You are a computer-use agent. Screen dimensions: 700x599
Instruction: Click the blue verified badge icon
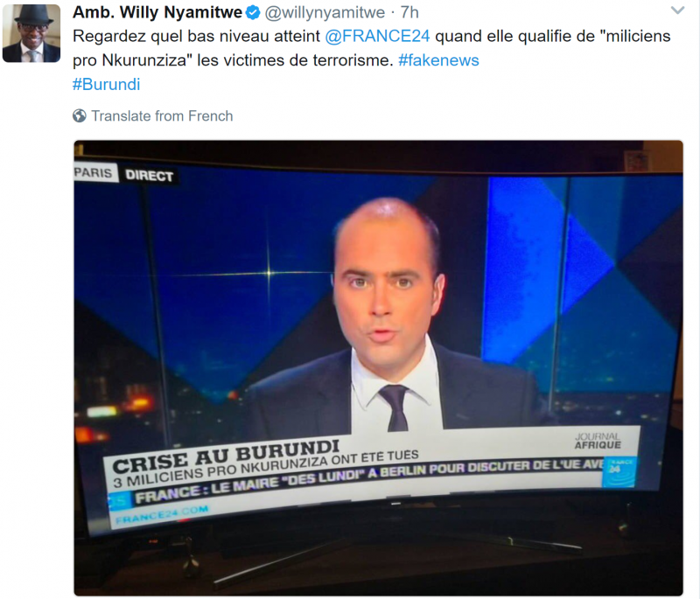pos(253,12)
